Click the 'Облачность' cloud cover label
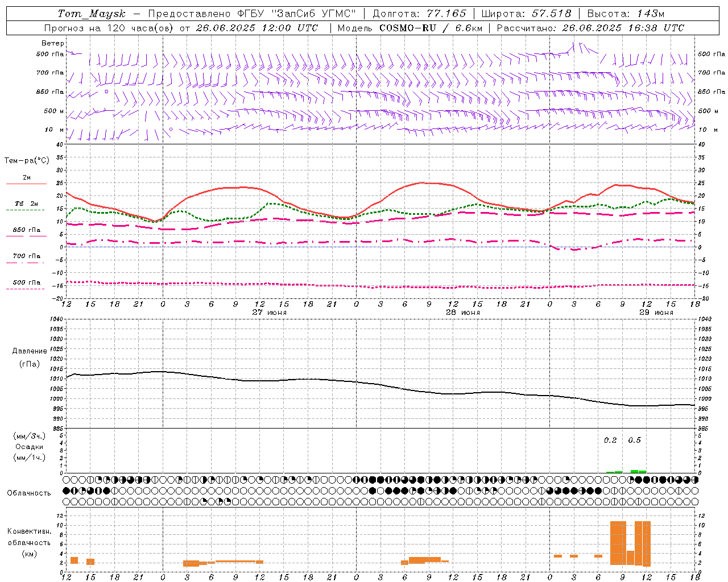Image resolution: width=728 pixels, height=582 pixels. point(29,493)
